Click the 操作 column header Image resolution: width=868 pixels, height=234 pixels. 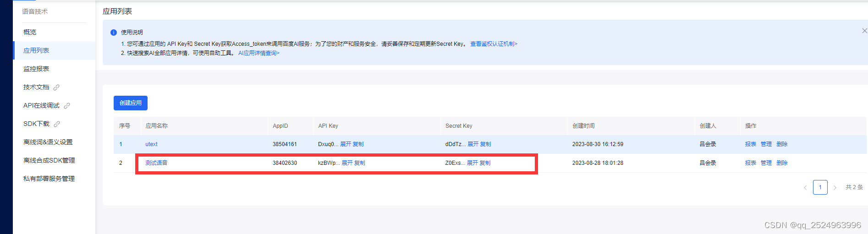751,126
